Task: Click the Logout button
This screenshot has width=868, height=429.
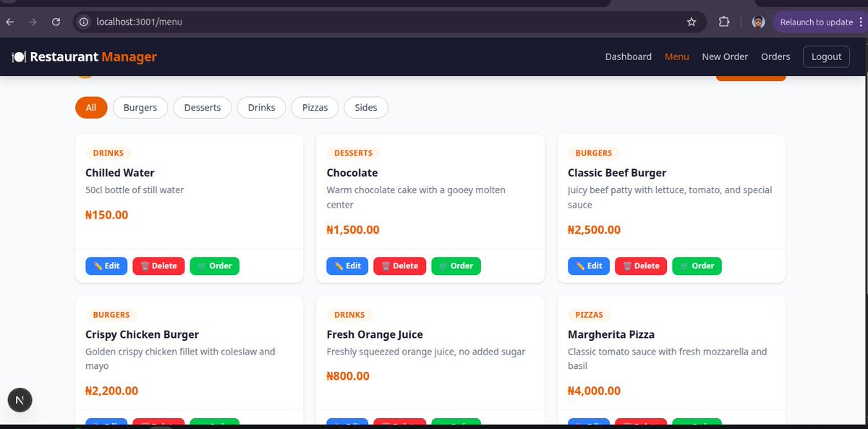Action: (x=826, y=56)
